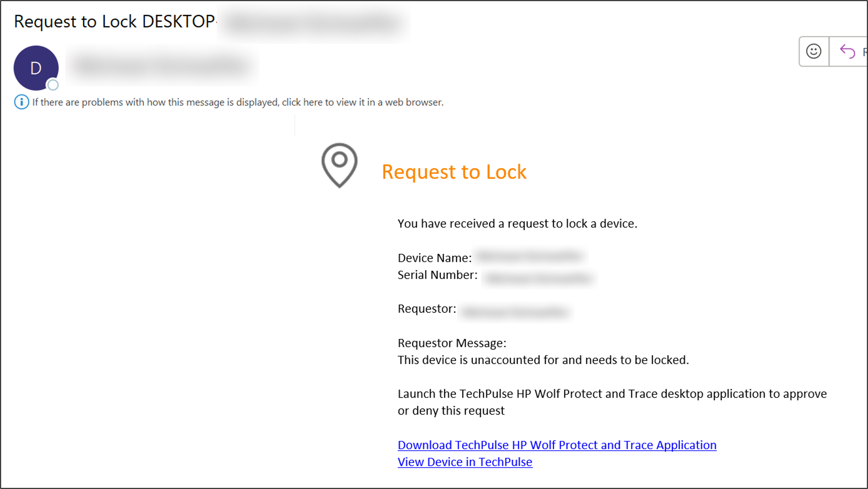This screenshot has height=489, width=868.
Task: Click the lock request confirmation sentence
Action: 518,223
